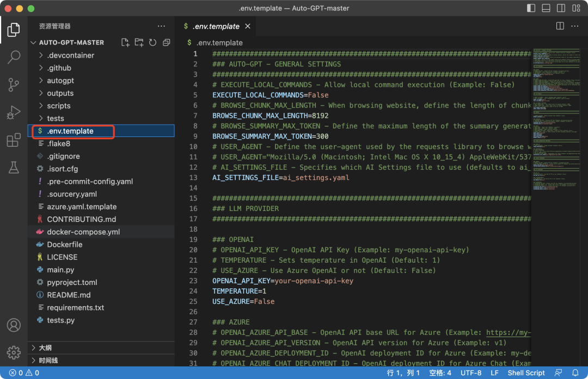Open the Manage gear icon
This screenshot has height=379, width=588.
click(14, 352)
